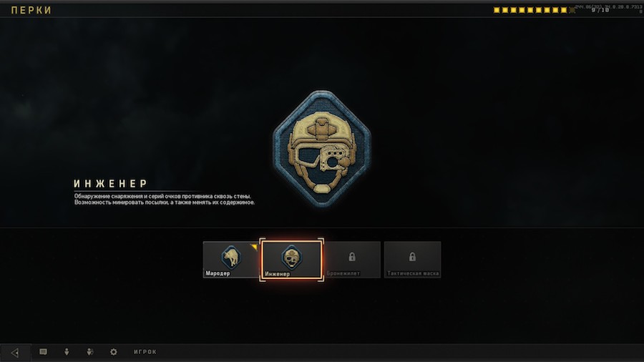Click the ИГРОК label in bottom bar
The height and width of the screenshot is (362, 644).
(x=145, y=352)
